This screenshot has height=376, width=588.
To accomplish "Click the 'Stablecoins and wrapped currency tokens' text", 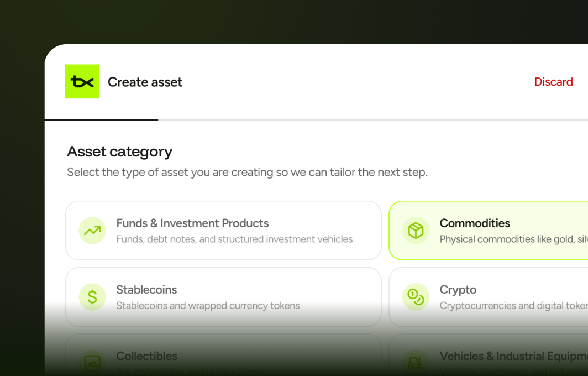I will point(208,306).
